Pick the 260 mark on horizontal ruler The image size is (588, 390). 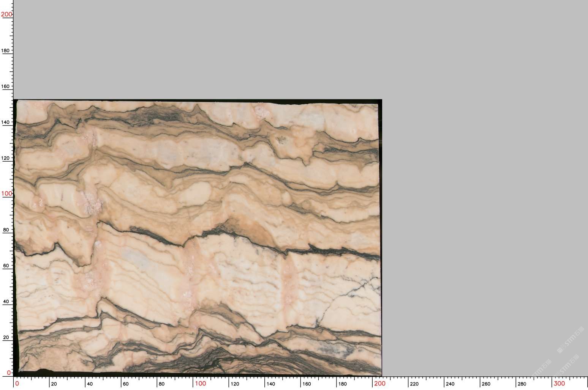pyautogui.click(x=486, y=384)
